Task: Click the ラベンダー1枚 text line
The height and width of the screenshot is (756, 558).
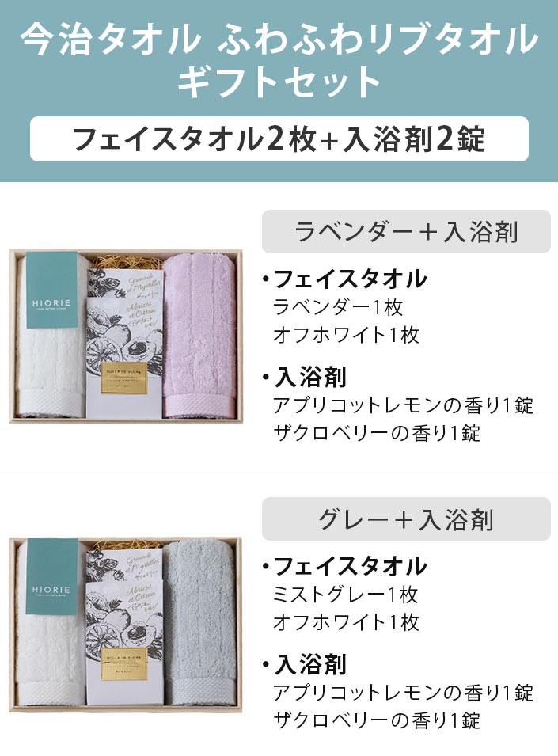Action: coord(338,307)
